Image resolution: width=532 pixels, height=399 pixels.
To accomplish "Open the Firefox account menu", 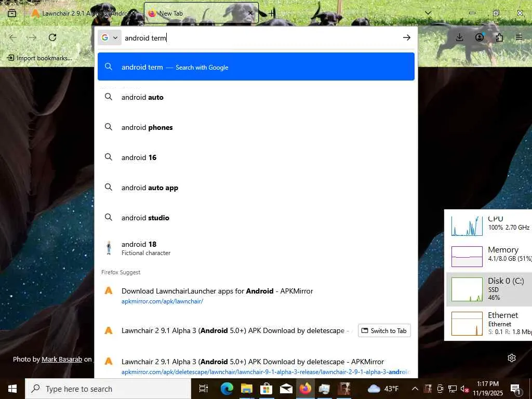I will pos(479,37).
